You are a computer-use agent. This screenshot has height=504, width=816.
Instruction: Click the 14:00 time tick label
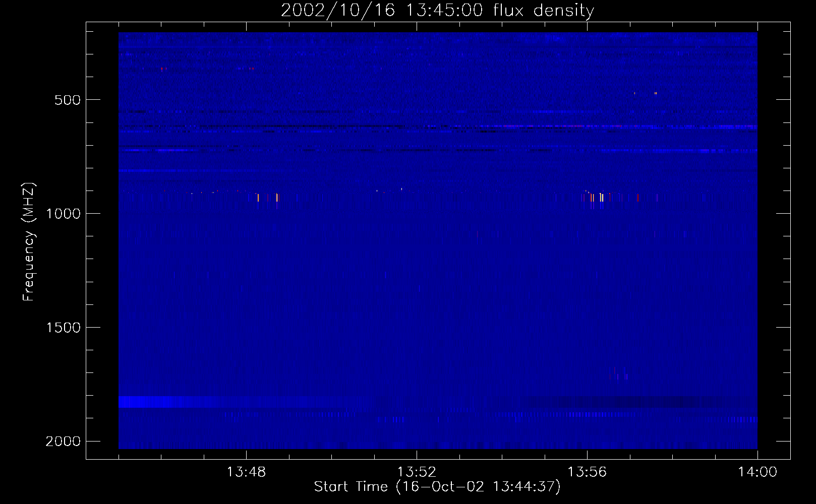point(757,472)
